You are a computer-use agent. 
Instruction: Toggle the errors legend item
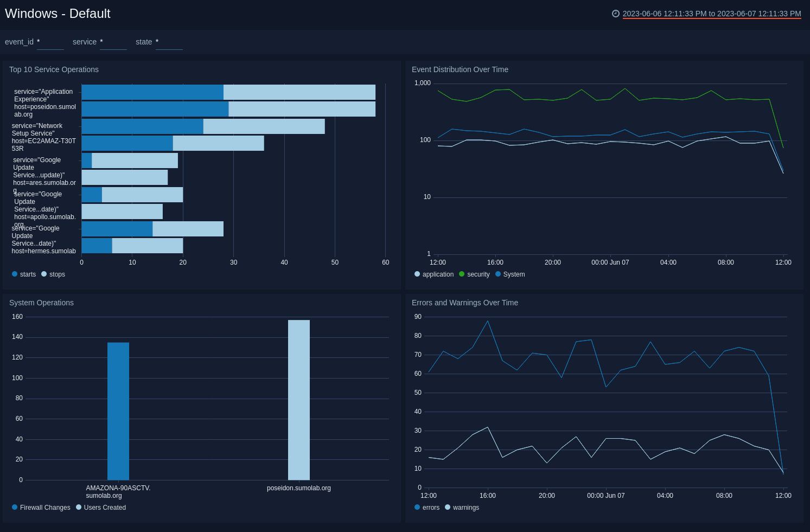point(427,508)
